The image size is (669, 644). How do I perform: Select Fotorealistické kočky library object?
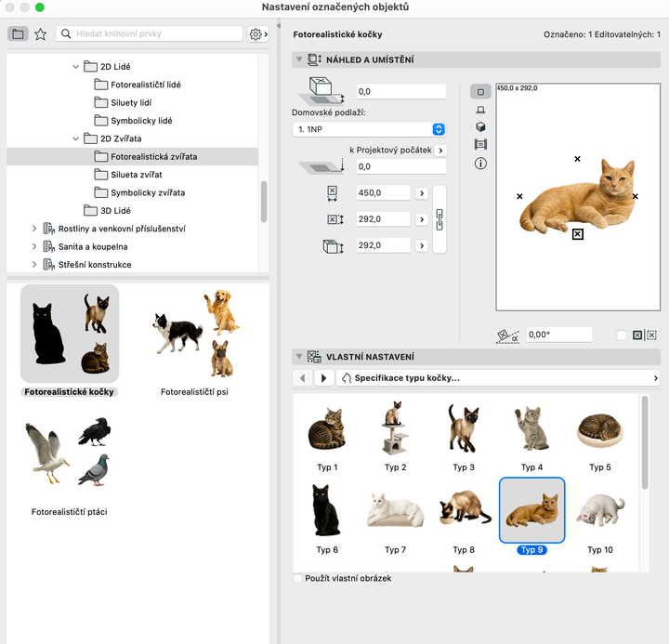(70, 341)
